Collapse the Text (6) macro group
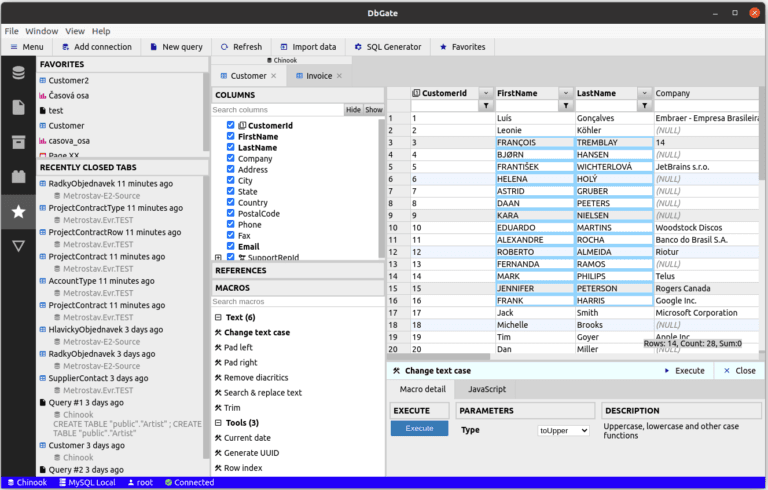 click(218, 318)
